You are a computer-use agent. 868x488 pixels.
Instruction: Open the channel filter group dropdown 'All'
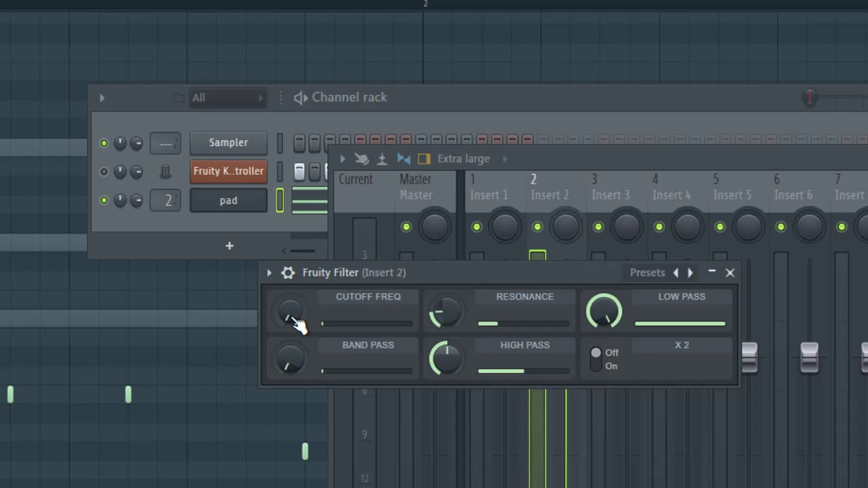click(x=227, y=98)
